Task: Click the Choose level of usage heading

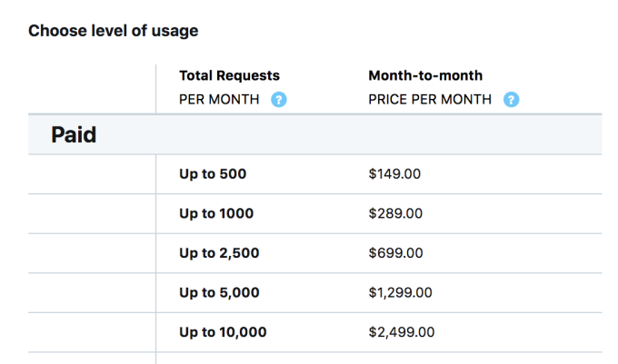Action: click(x=114, y=31)
